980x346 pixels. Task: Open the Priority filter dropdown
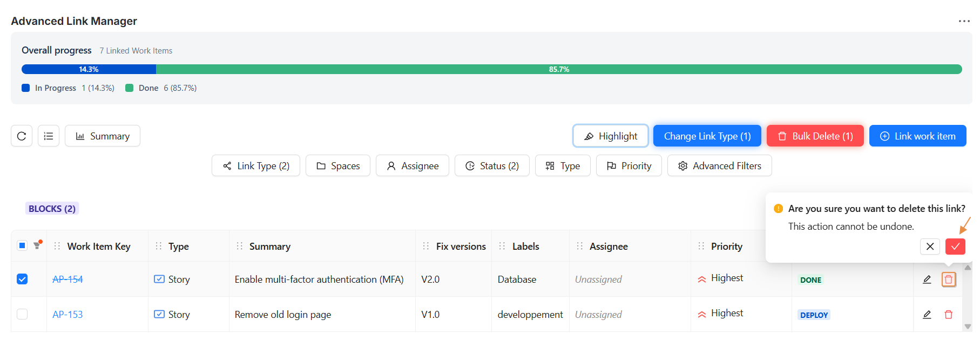[x=628, y=166]
